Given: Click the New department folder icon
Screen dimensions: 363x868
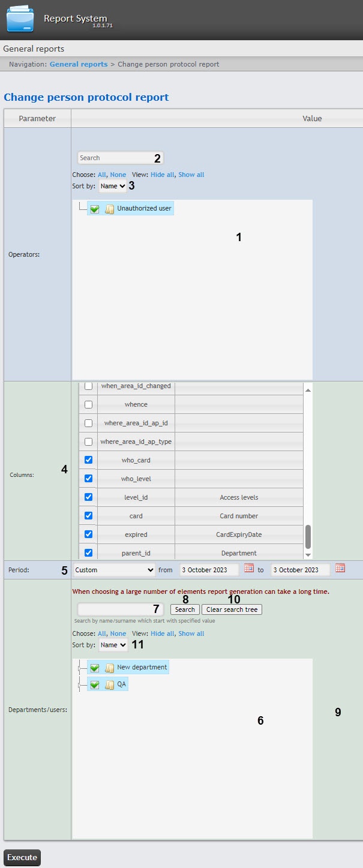Looking at the screenshot, I should (x=110, y=667).
